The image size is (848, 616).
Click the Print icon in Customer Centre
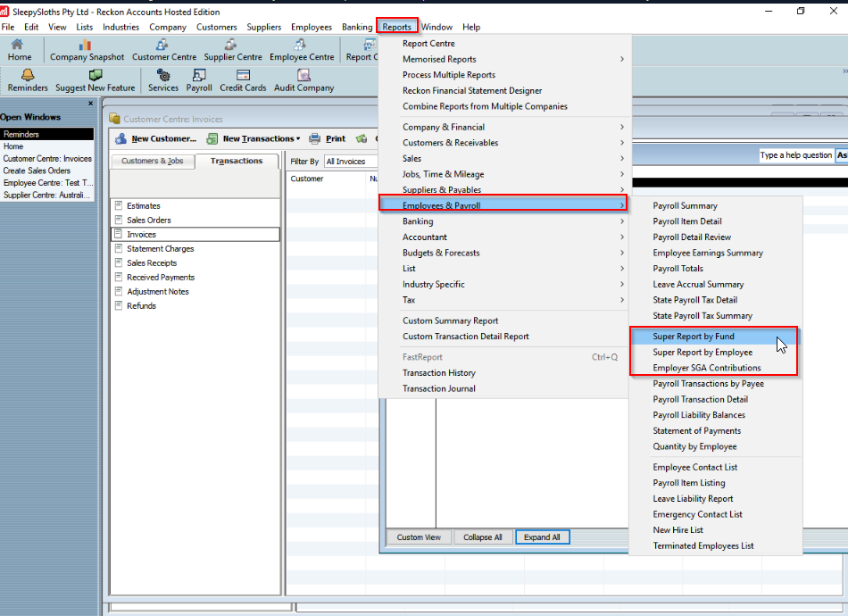point(315,139)
